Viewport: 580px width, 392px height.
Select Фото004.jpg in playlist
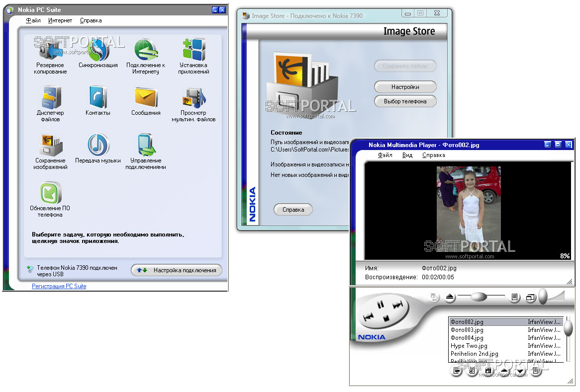tap(506, 338)
